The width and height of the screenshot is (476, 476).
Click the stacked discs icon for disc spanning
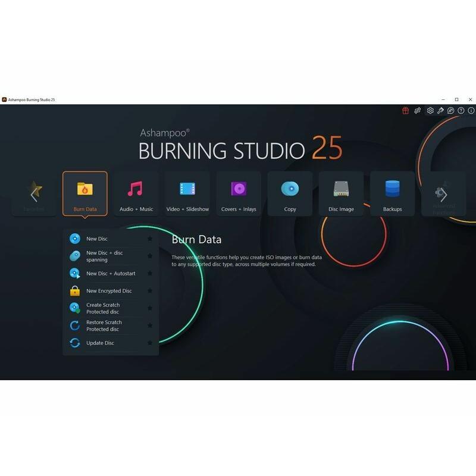point(75,256)
